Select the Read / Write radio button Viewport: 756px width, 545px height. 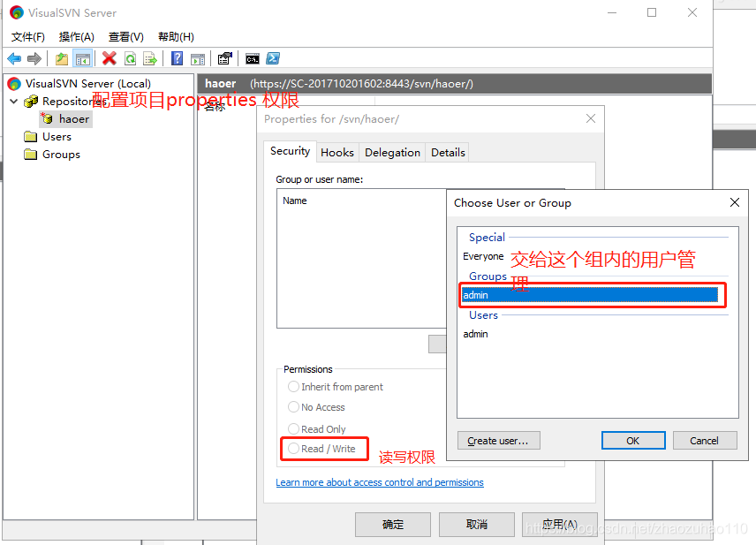(x=293, y=449)
